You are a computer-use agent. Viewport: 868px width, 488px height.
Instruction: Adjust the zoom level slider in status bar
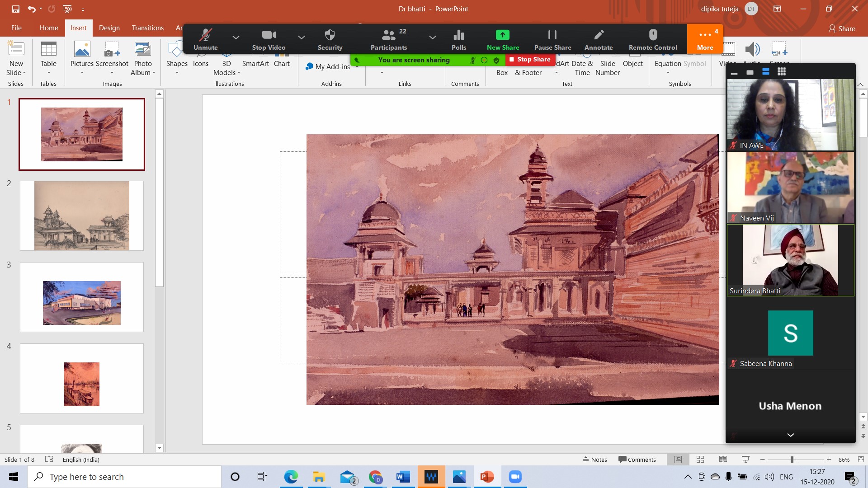coord(792,460)
